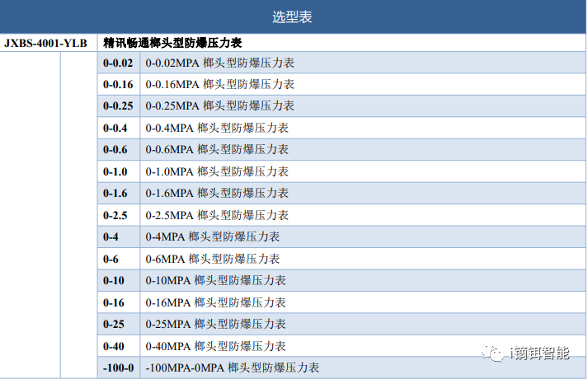588x379 pixels.
Task: Click the 0-0.25 range code cell
Action: point(117,106)
